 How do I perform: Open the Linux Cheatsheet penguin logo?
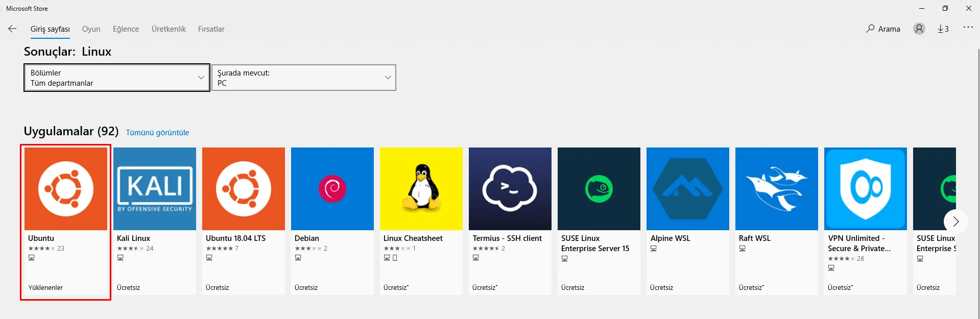click(421, 189)
